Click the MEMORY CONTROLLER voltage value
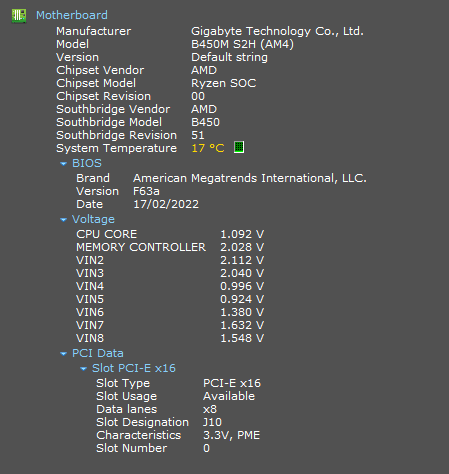 (x=242, y=247)
